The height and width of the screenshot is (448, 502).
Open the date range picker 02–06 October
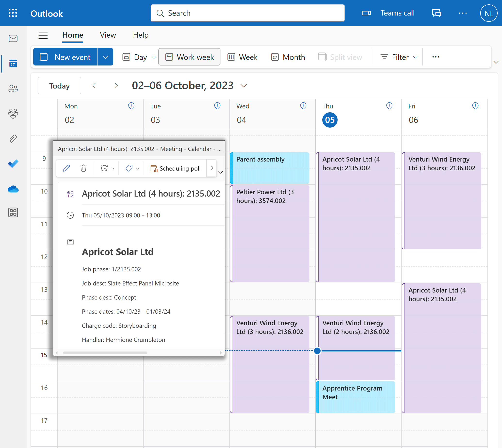coord(189,86)
